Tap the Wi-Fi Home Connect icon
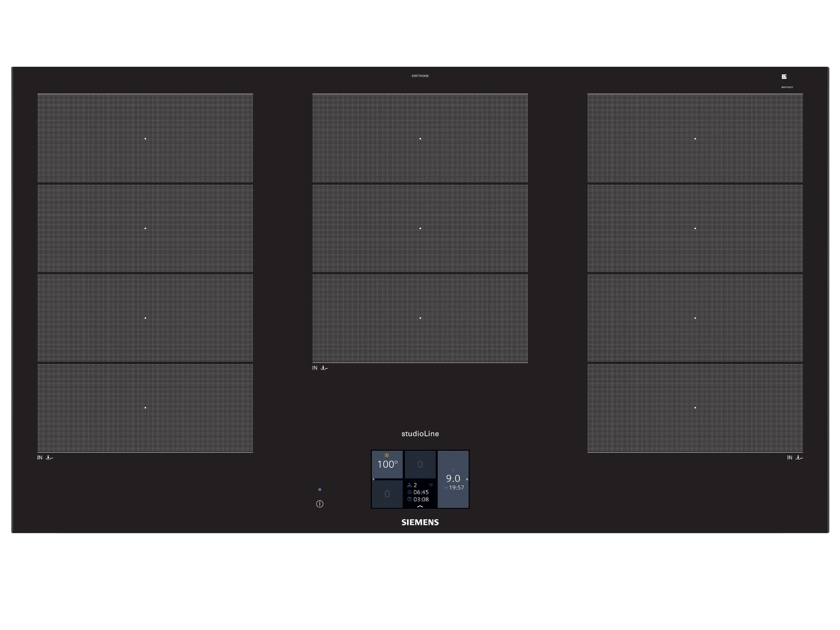Screen dimensions: 840x630 tap(431, 485)
